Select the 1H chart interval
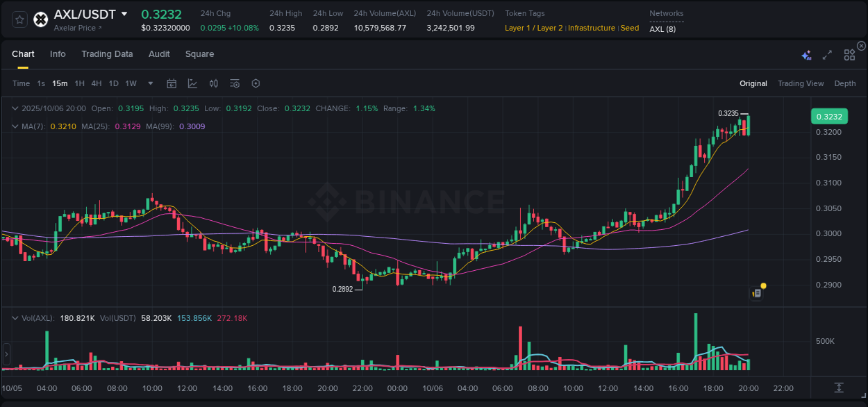Image resolution: width=868 pixels, height=407 pixels. click(x=80, y=83)
